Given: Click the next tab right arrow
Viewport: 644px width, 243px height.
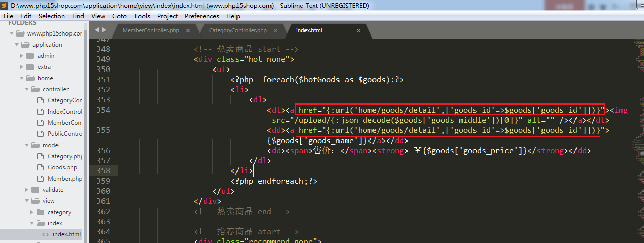Looking at the screenshot, I should tap(104, 30).
